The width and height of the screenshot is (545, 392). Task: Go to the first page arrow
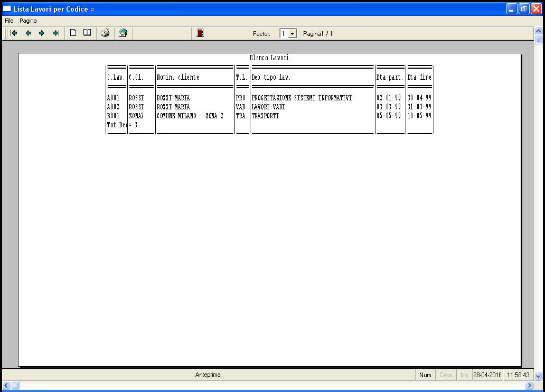(x=14, y=33)
